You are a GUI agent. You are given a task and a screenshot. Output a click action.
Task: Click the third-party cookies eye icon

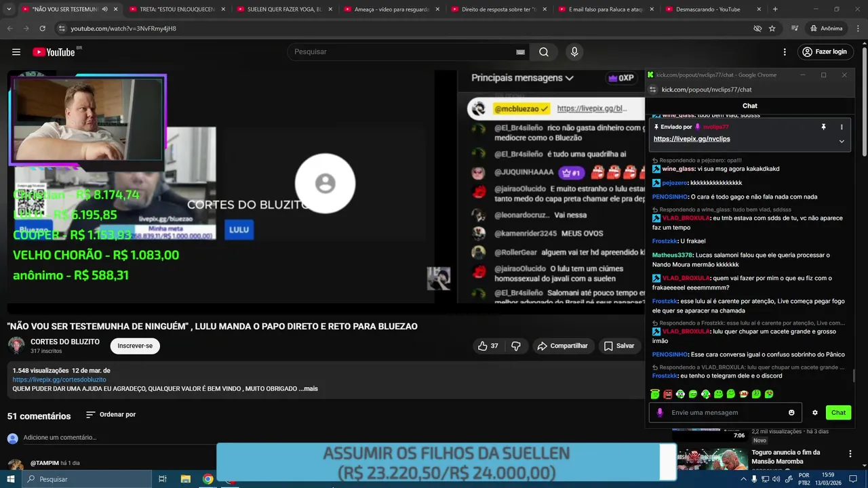tap(757, 28)
